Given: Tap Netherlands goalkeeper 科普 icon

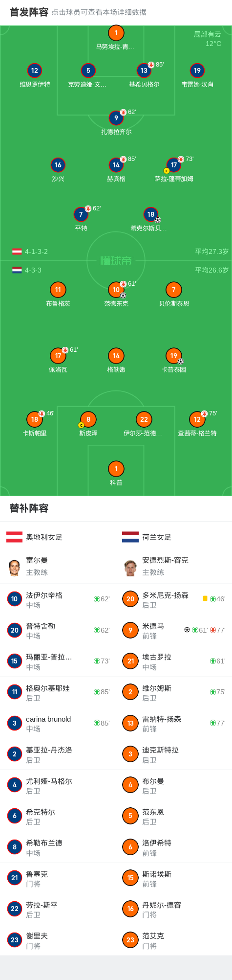Looking at the screenshot, I should tap(116, 469).
